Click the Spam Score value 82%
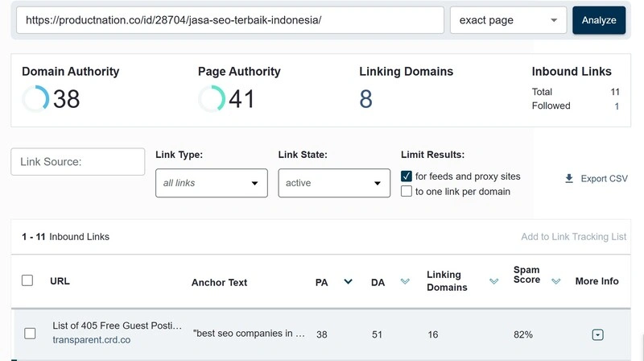The image size is (644, 361). pyautogui.click(x=522, y=334)
